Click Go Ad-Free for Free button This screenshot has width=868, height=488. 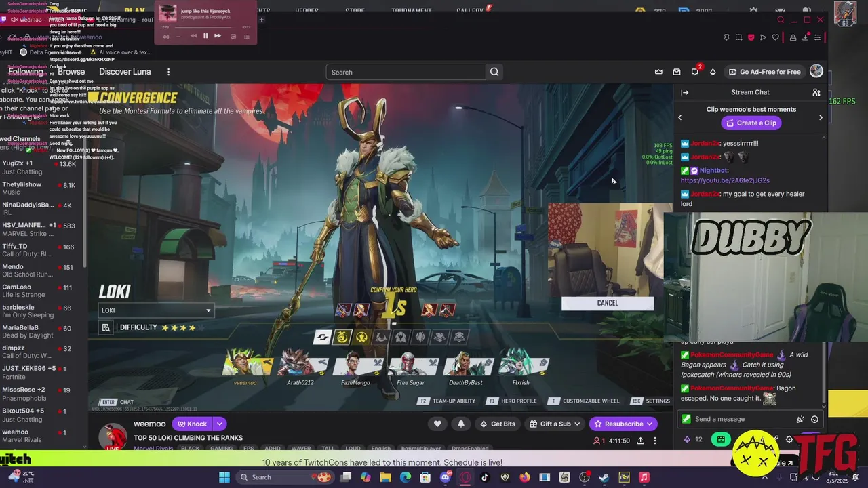tap(764, 72)
